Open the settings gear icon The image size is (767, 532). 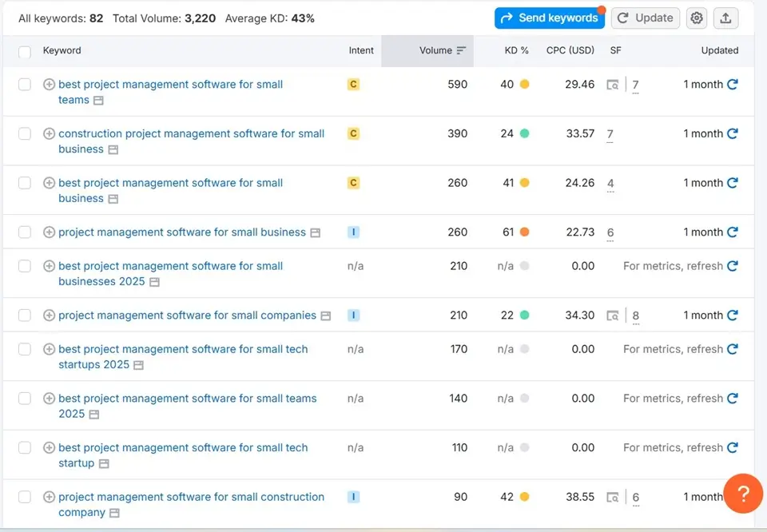click(x=696, y=18)
